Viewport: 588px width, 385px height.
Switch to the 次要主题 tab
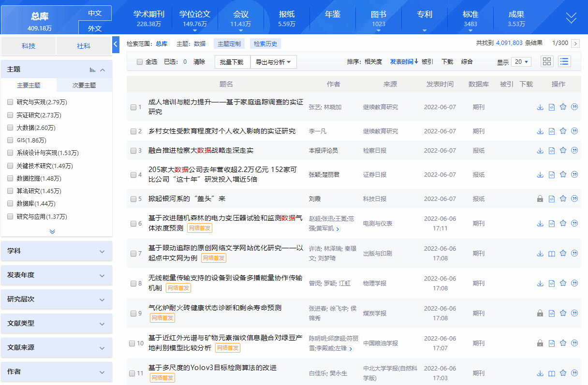(x=84, y=86)
